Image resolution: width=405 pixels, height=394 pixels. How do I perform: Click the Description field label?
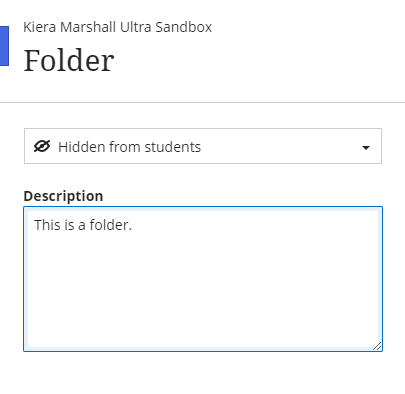coord(63,196)
